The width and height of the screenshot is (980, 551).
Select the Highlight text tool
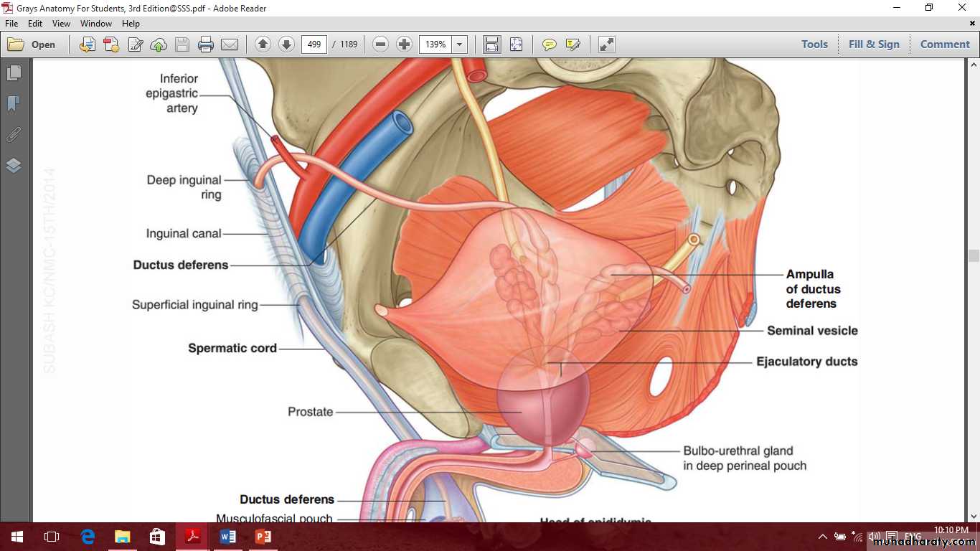click(573, 44)
